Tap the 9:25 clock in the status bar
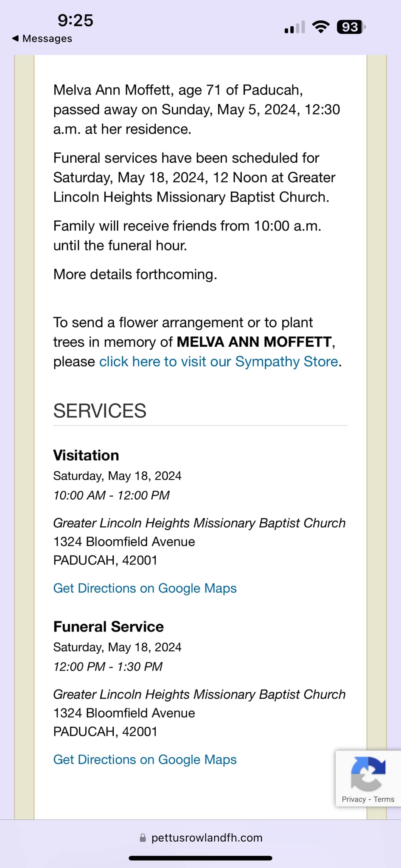This screenshot has height=868, width=401. [76, 20]
